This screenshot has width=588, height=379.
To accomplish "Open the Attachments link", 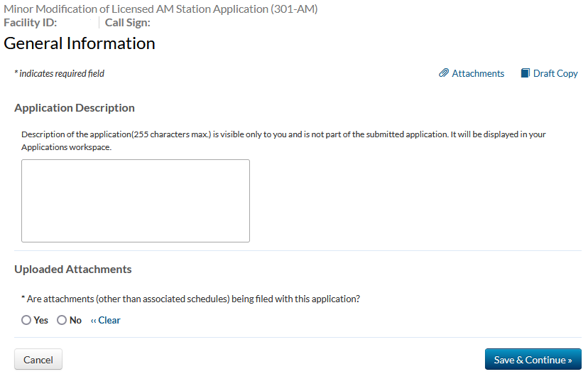I will tap(478, 73).
